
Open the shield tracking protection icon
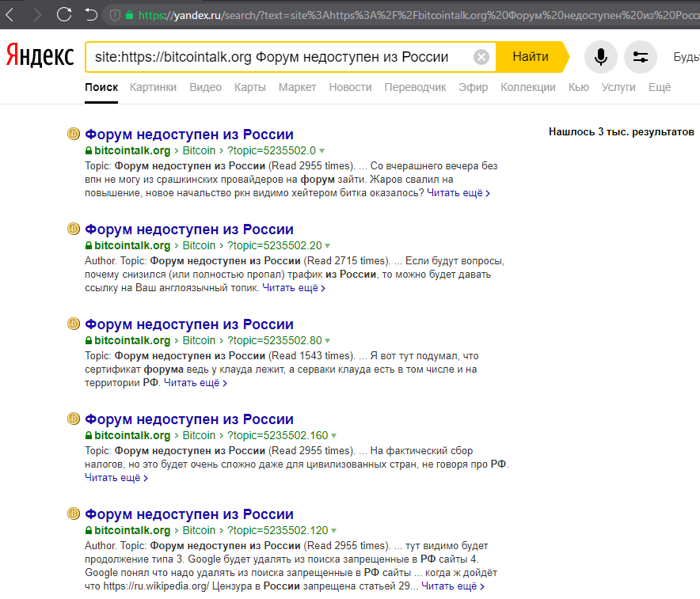pos(115,15)
